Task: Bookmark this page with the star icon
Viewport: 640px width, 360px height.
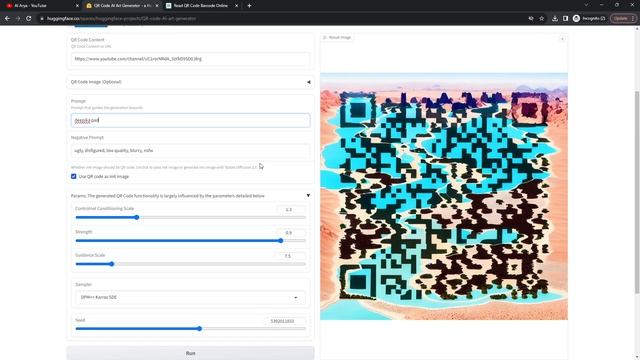Action: pos(542,18)
